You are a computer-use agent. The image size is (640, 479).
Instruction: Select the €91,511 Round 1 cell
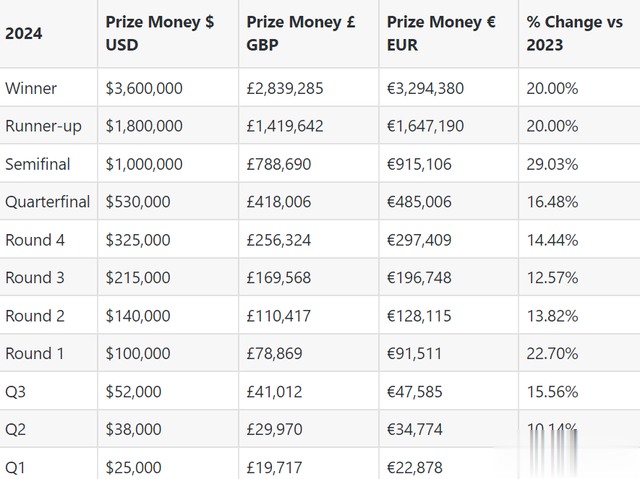click(x=414, y=353)
